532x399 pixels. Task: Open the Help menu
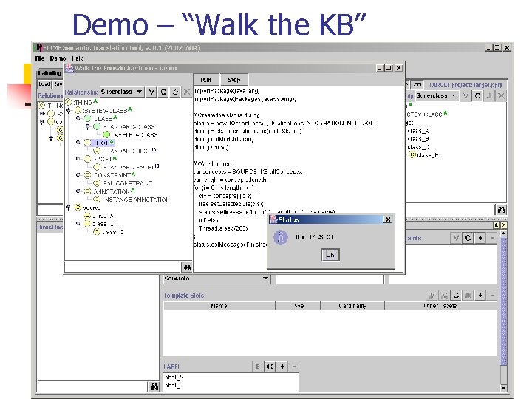point(78,58)
